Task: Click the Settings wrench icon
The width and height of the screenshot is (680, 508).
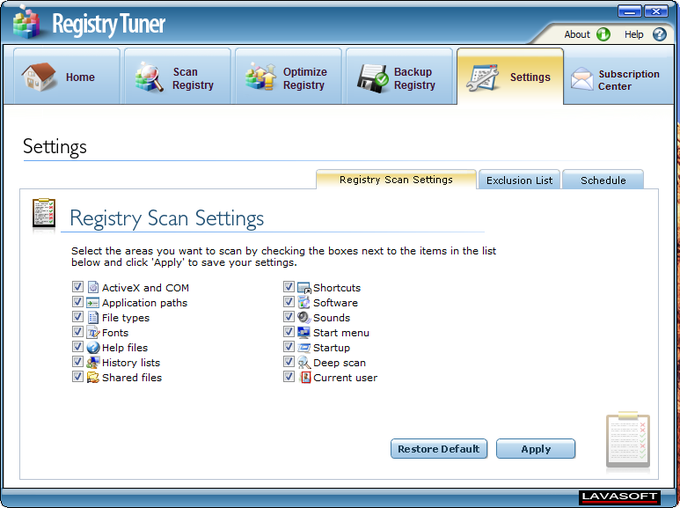Action: point(482,78)
